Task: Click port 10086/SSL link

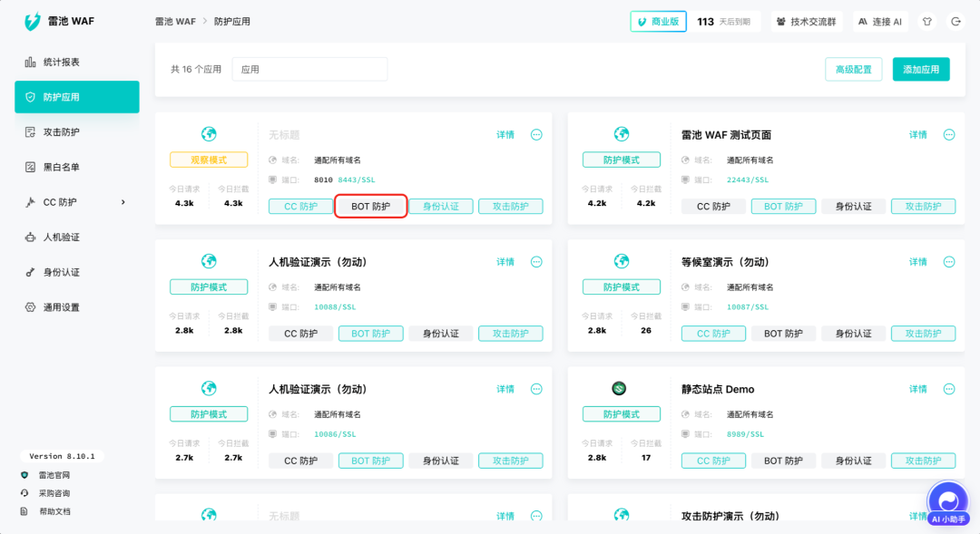Action: (335, 434)
